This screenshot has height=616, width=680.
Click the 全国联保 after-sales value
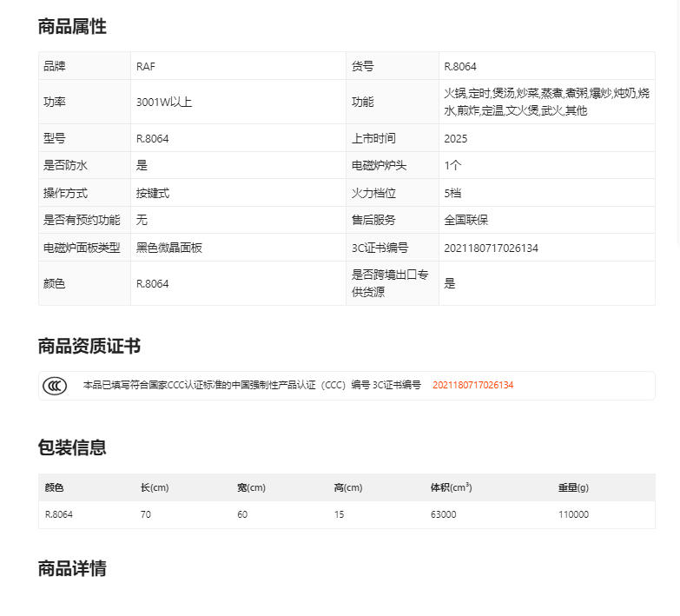click(466, 220)
